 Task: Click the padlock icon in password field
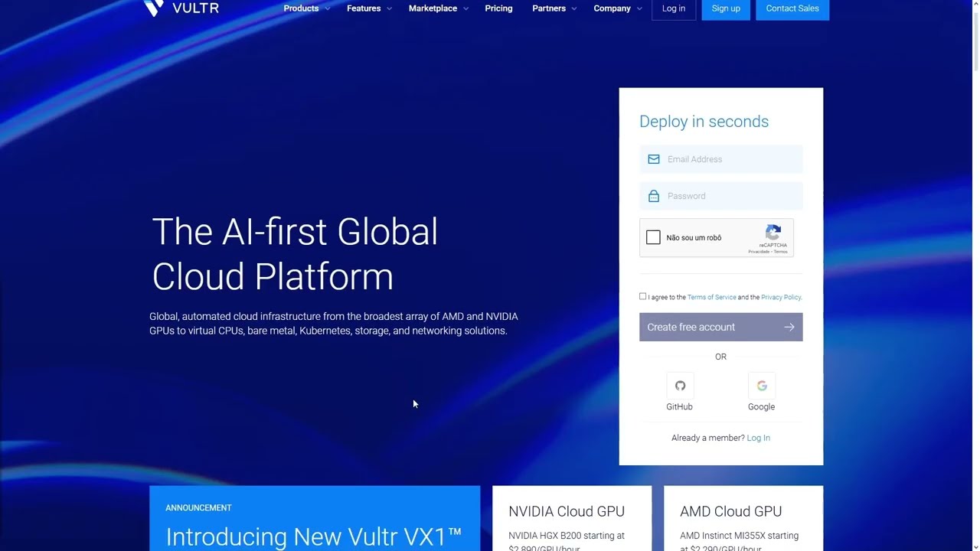coord(654,196)
